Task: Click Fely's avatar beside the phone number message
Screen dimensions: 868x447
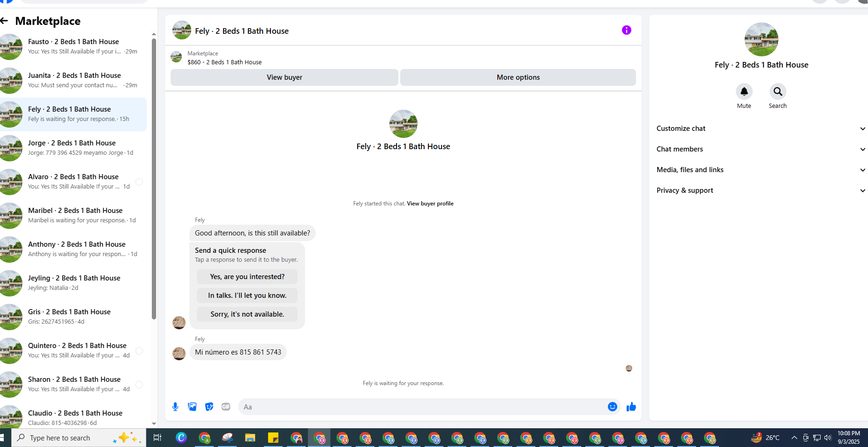Action: click(x=179, y=353)
